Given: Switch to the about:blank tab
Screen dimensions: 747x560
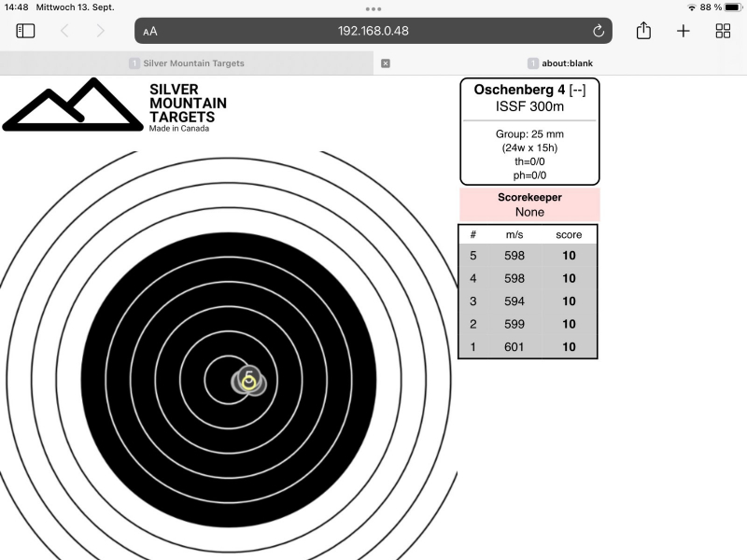Looking at the screenshot, I should click(x=560, y=63).
